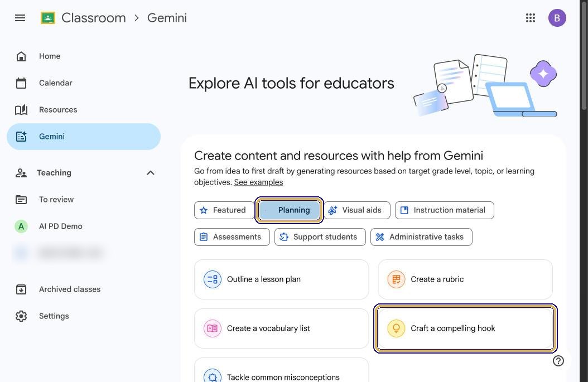Click the Gemini breadcrumb title
Viewport: 588px width, 382px height.
[167, 18]
